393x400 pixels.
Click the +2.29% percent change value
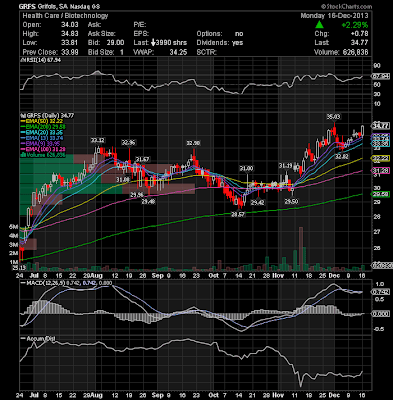tap(355, 25)
